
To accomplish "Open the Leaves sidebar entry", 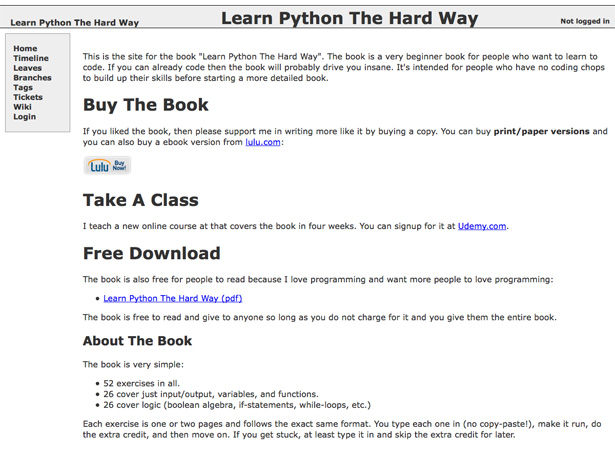I will point(28,68).
